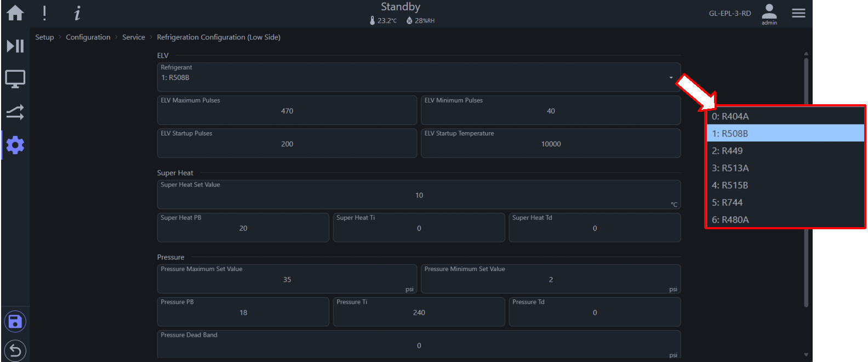Viewport: 868px width, 362px height.
Task: Click the Super Heat section heading
Action: point(175,173)
